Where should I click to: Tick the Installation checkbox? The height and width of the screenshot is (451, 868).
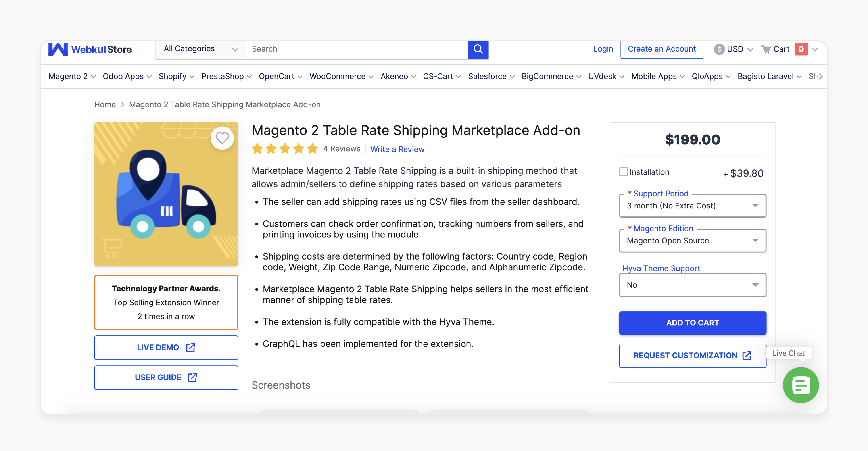click(x=623, y=172)
